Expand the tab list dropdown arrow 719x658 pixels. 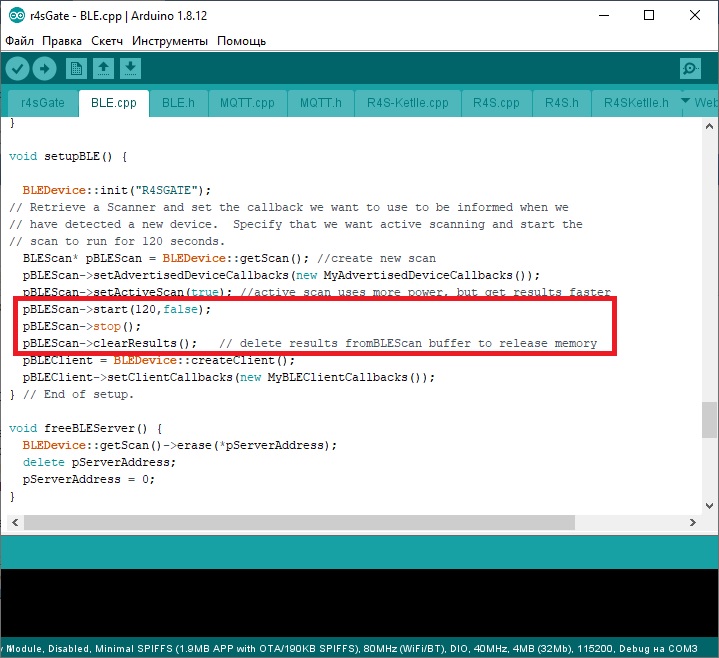685,102
